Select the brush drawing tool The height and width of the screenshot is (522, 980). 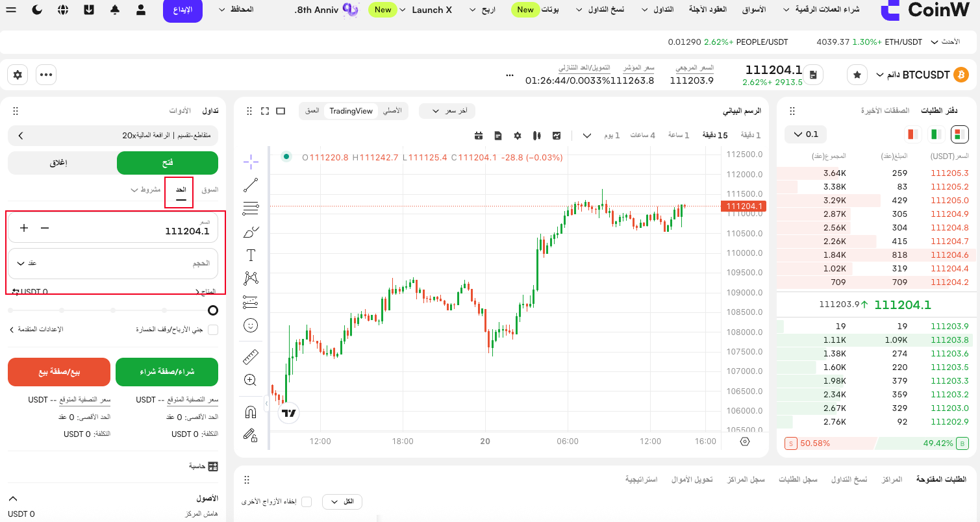click(x=251, y=232)
